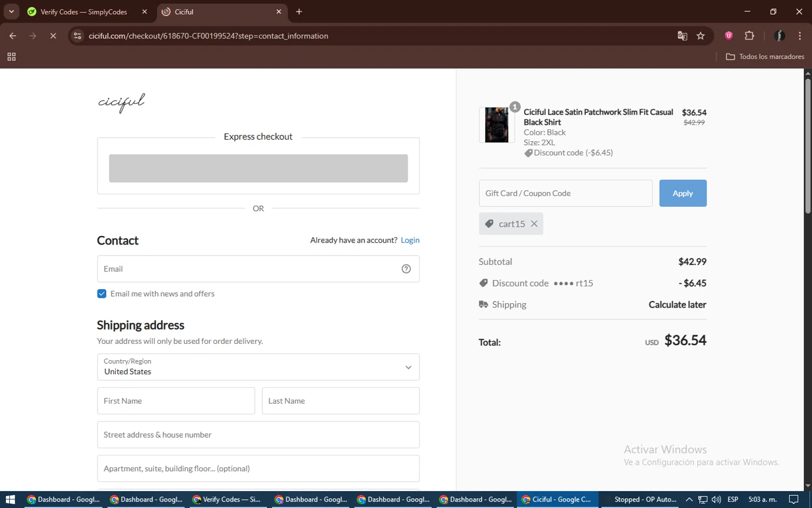Click the cart15 coupon tag icon
Viewport: 812px width, 508px height.
pyautogui.click(x=489, y=224)
